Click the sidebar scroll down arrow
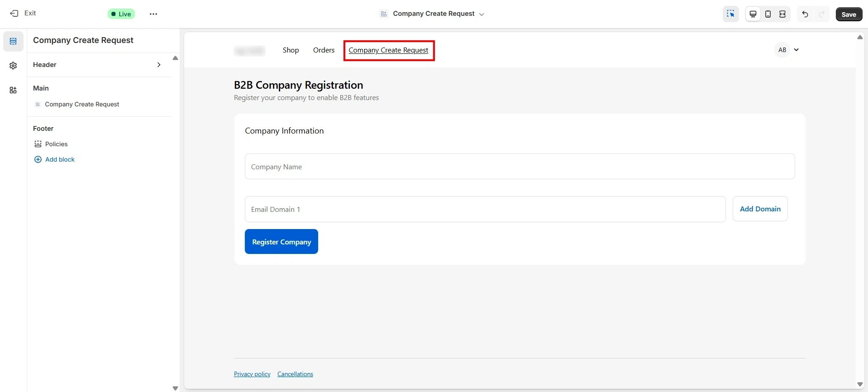The height and width of the screenshot is (392, 868). pos(176,388)
